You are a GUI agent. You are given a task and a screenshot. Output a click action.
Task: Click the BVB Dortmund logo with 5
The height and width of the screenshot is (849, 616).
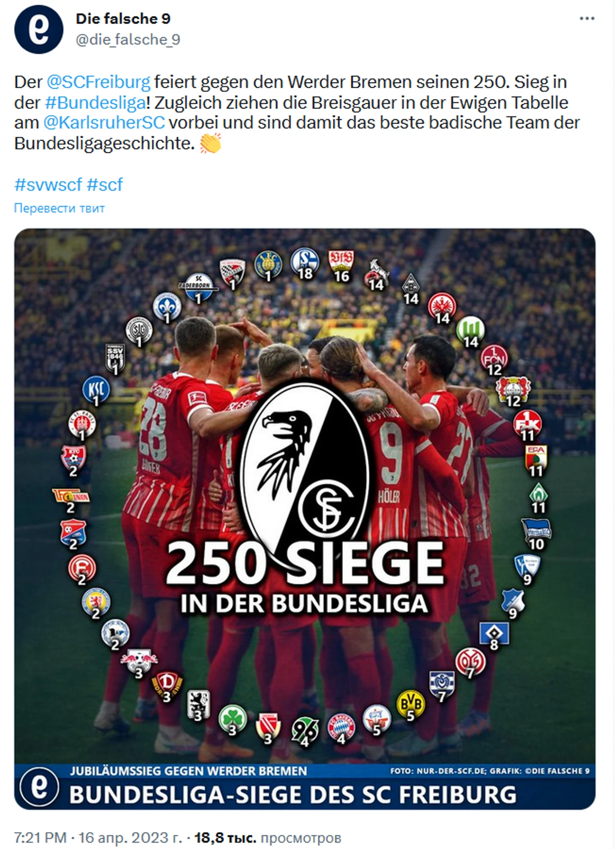coord(411,706)
